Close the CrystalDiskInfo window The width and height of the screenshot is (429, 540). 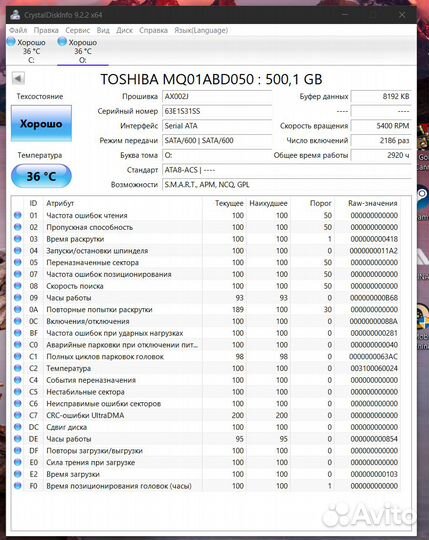pos(402,15)
